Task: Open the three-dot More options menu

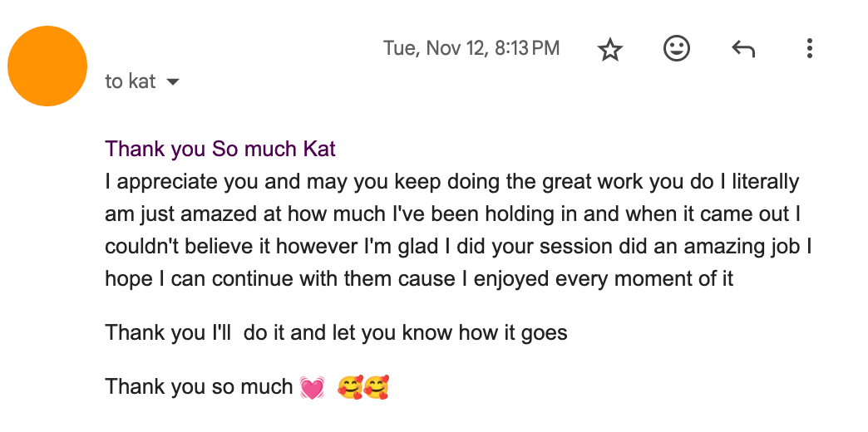Action: (x=810, y=49)
